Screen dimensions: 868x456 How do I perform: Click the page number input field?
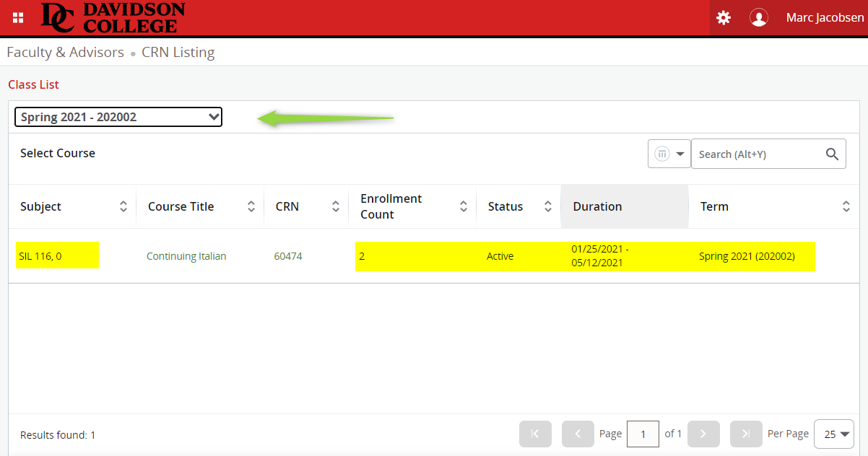pyautogui.click(x=643, y=434)
